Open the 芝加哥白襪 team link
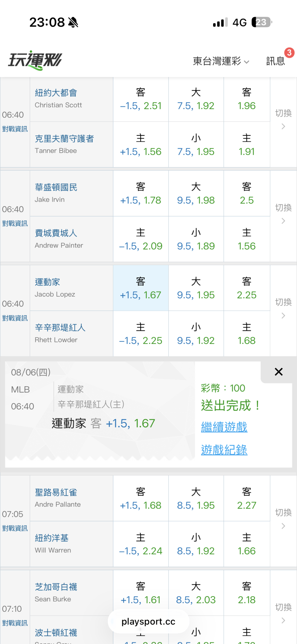This screenshot has width=297, height=644. pos(56,587)
